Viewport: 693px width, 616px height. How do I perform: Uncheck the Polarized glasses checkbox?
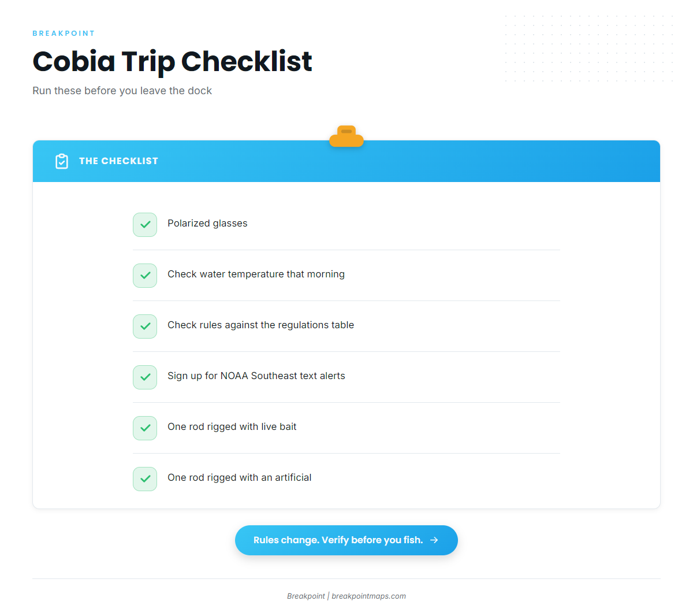(145, 225)
